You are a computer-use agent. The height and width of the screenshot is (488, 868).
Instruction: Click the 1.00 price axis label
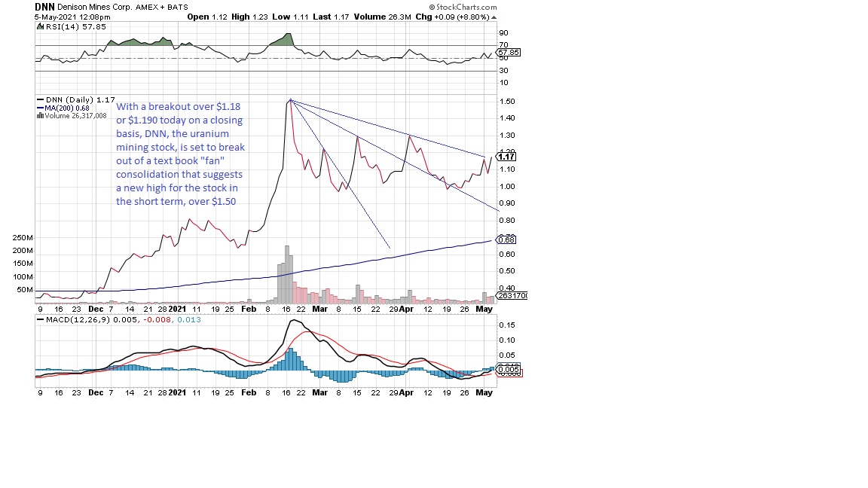(x=506, y=187)
